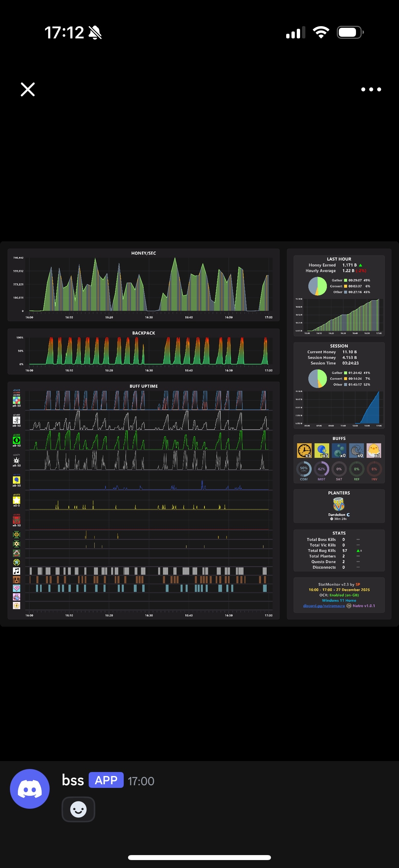Tap the green Gather legend swatch in Session
Image resolution: width=399 pixels, height=868 pixels.
point(345,373)
